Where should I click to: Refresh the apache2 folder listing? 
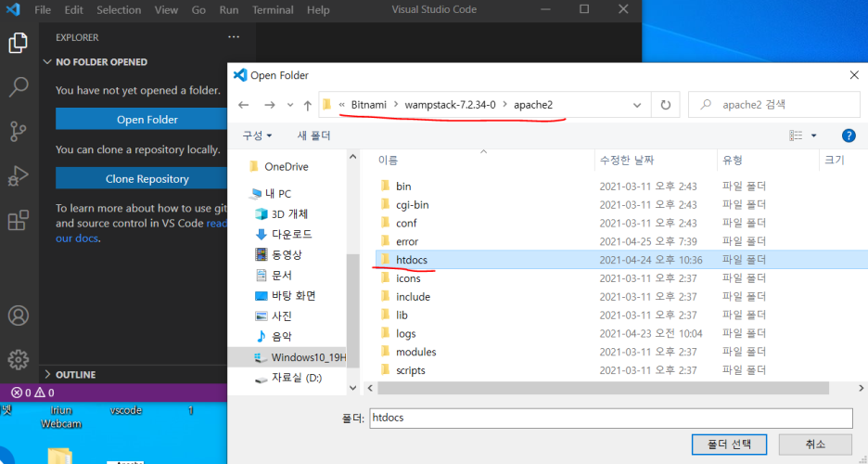[666, 105]
